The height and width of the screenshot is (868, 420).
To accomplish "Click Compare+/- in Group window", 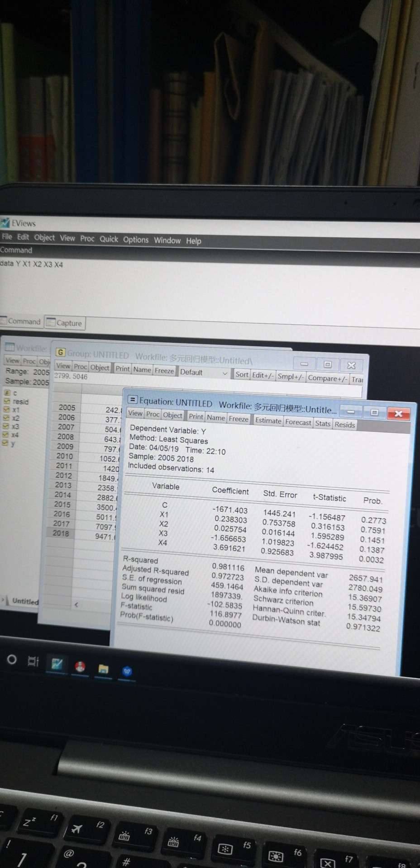I will tap(328, 378).
